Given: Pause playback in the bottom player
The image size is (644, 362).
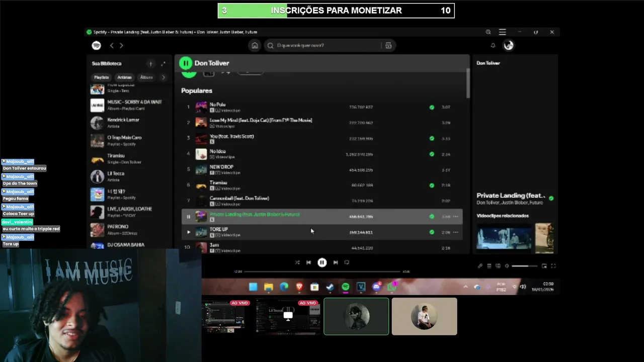Looking at the screenshot, I should [322, 262].
